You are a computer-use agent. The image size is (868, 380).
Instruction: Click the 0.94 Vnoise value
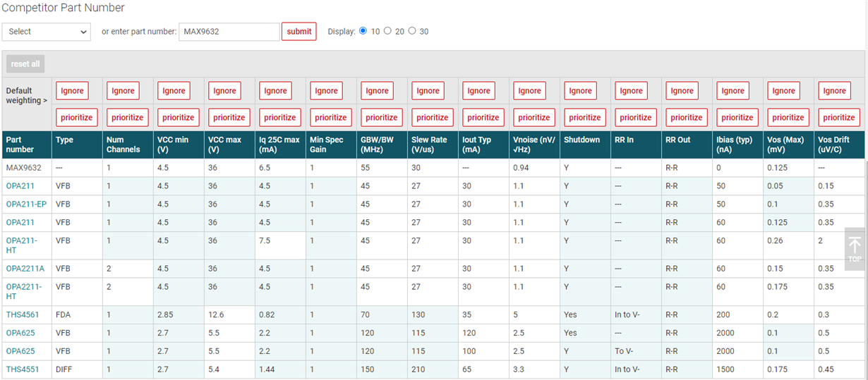click(x=521, y=168)
